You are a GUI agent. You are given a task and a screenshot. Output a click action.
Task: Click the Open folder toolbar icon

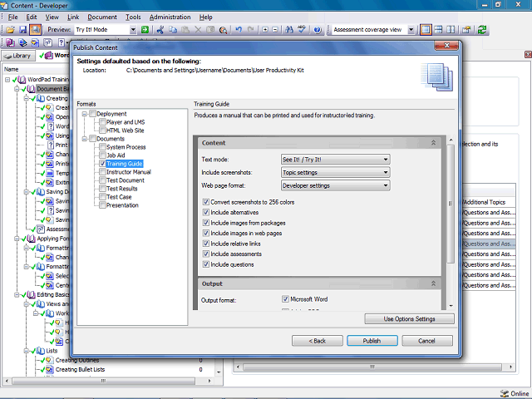tap(10, 30)
